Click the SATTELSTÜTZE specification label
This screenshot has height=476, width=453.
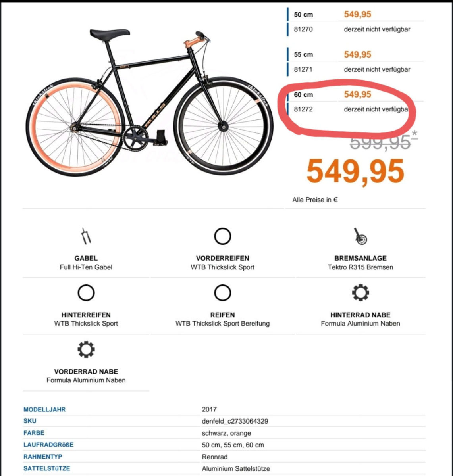(x=47, y=468)
